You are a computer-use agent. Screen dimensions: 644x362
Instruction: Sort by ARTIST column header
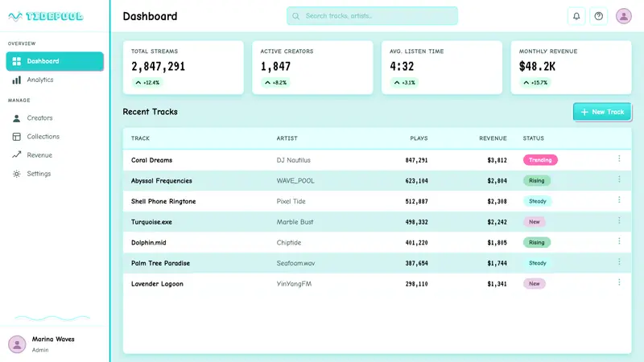coord(287,138)
